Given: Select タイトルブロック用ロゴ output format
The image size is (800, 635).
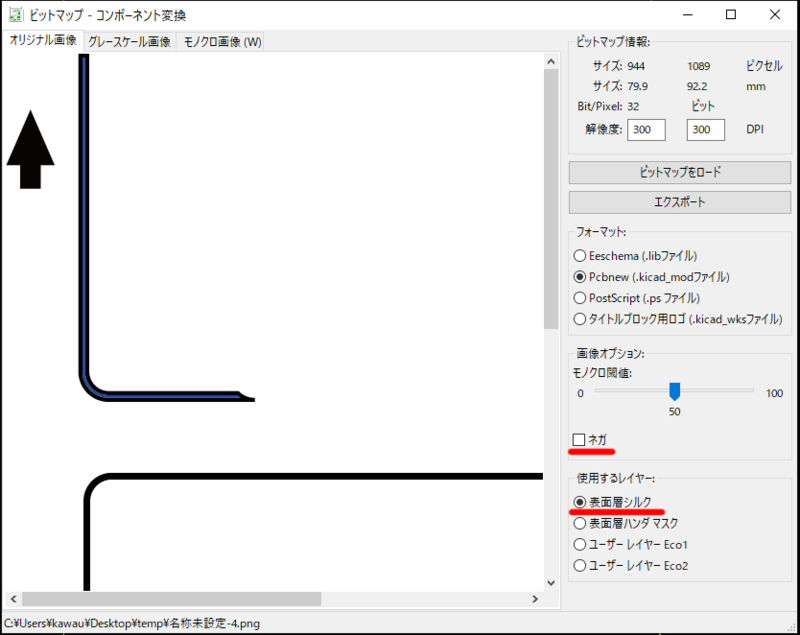Looking at the screenshot, I should click(580, 319).
